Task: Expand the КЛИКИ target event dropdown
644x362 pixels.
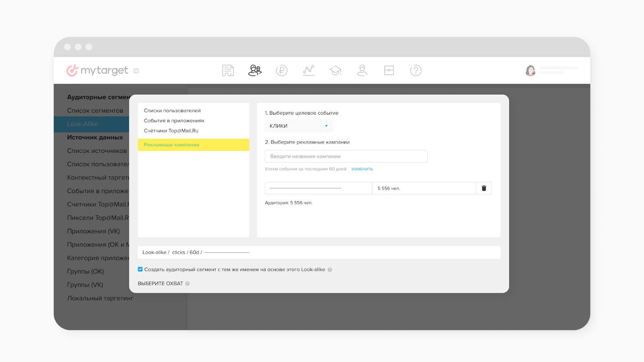Action: tap(293, 126)
